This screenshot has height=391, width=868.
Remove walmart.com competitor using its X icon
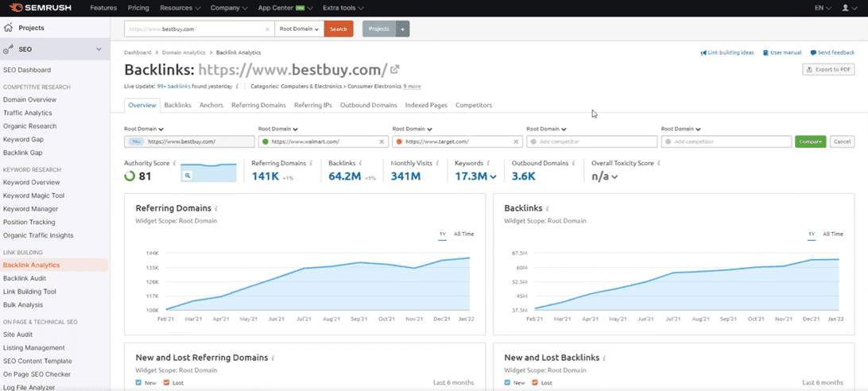tap(382, 141)
